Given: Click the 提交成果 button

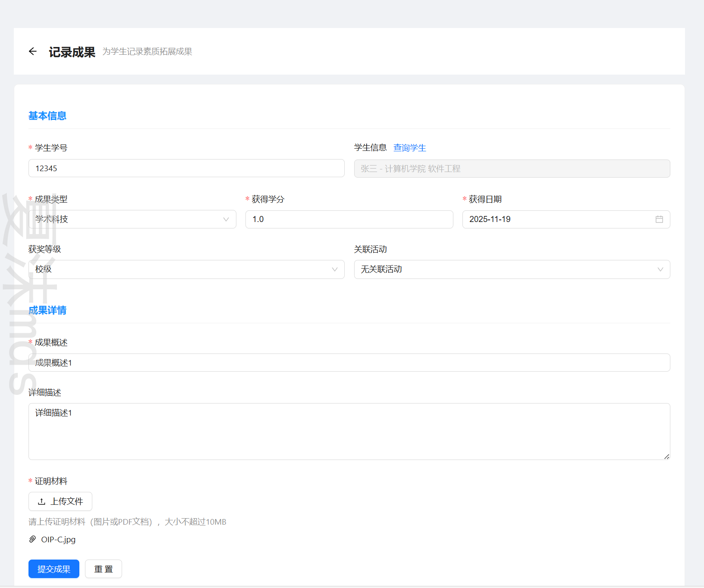Looking at the screenshot, I should tap(54, 569).
